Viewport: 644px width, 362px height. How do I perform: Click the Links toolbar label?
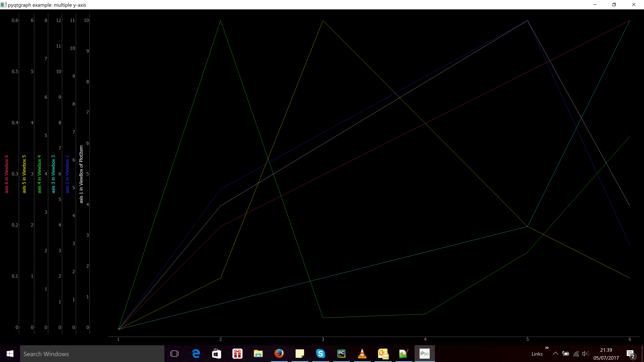pyautogui.click(x=537, y=354)
